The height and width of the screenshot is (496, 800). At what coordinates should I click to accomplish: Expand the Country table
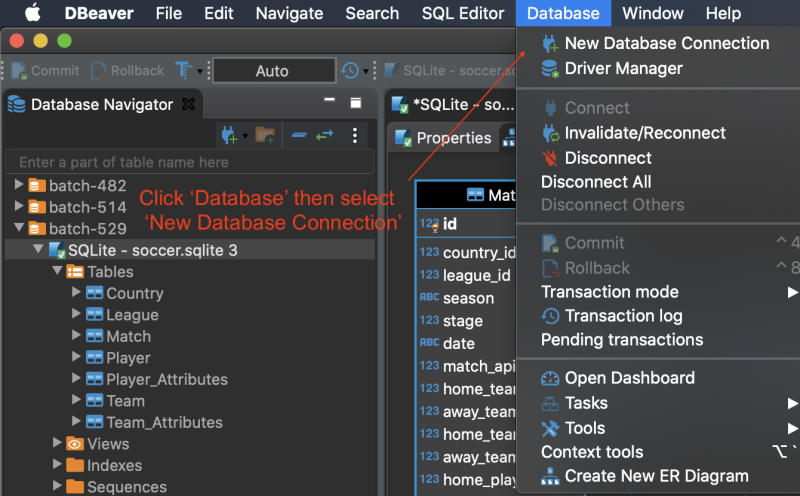[x=76, y=292]
